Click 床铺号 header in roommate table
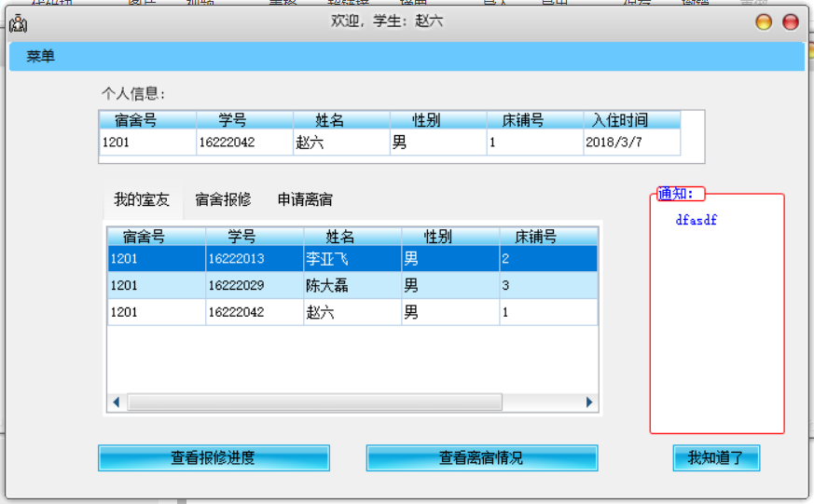 (x=548, y=237)
